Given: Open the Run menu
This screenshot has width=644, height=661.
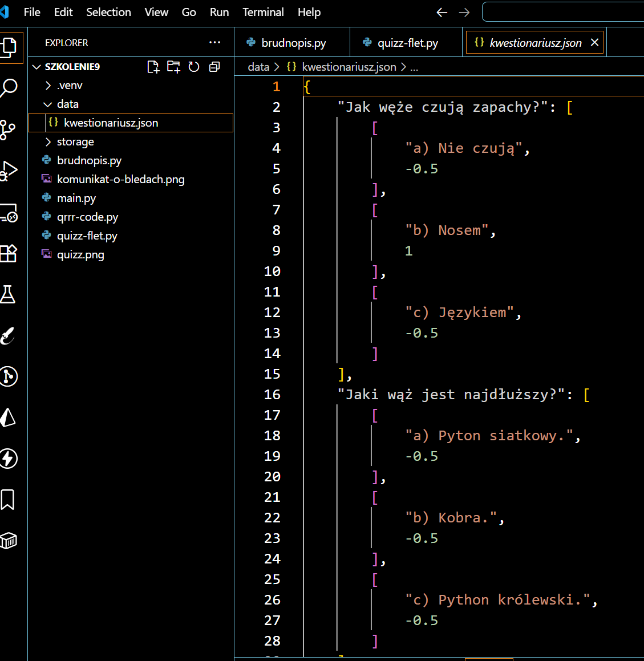Looking at the screenshot, I should (219, 12).
